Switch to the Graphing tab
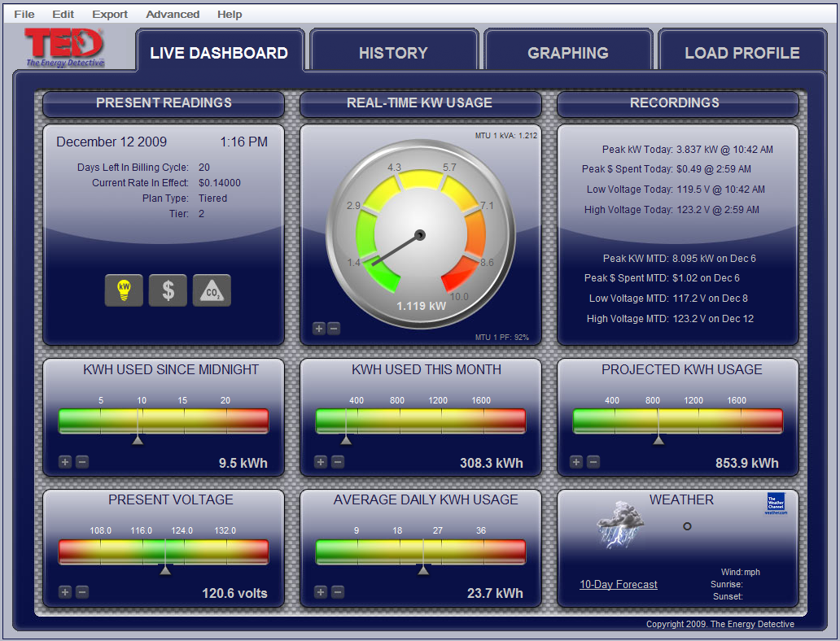 (x=568, y=53)
